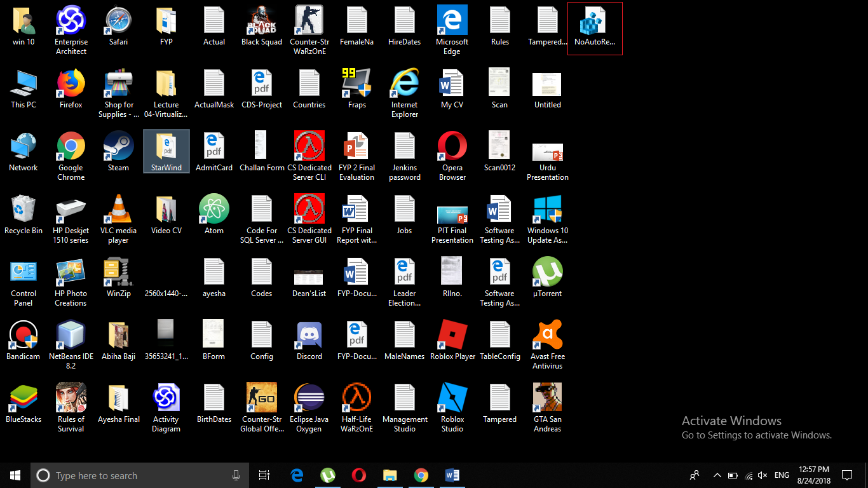Open the BlueStacks emulator
This screenshot has width=868, height=488.
pos(24,398)
